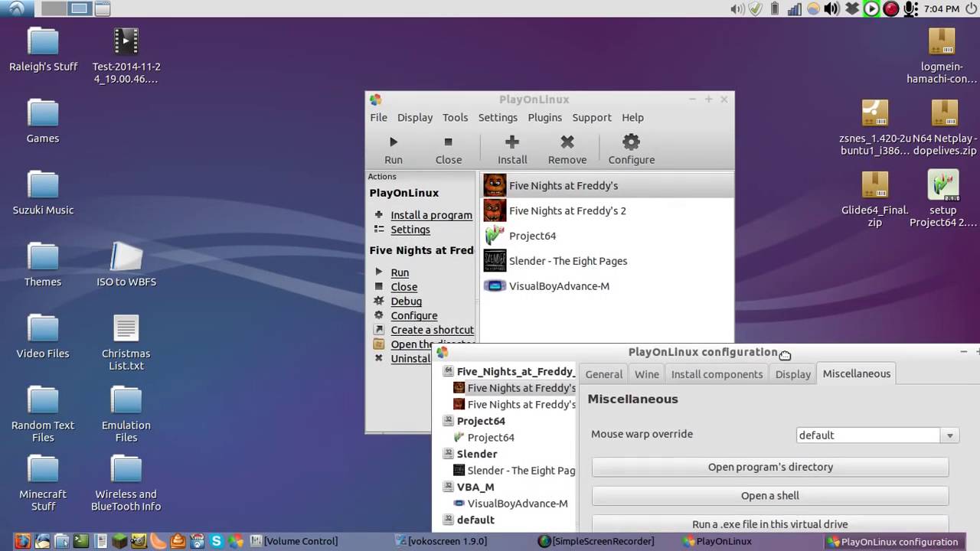The width and height of the screenshot is (980, 551).
Task: Select Project64 in the PlayOnLinux program list
Action: pos(606,236)
